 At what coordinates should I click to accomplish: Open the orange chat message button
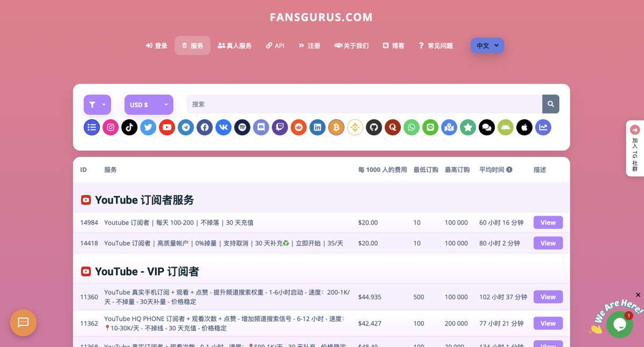pyautogui.click(x=23, y=323)
